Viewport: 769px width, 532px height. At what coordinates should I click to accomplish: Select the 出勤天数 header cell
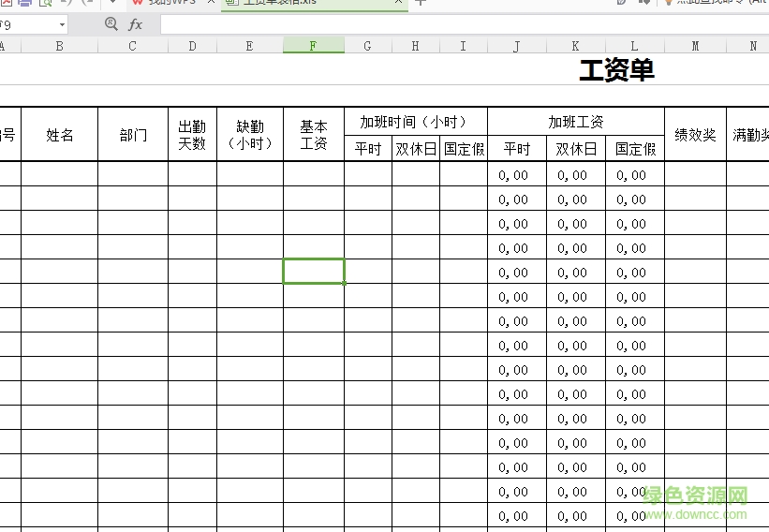(x=192, y=134)
